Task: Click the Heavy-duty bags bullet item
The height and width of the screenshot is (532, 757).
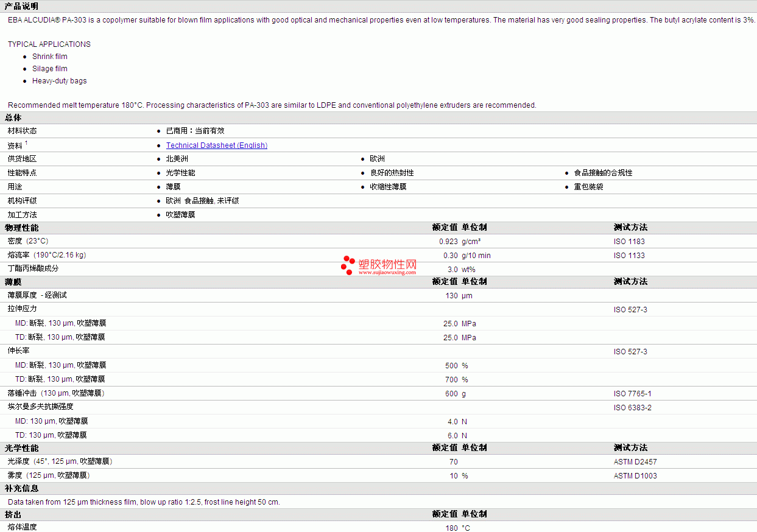Action: [60, 81]
